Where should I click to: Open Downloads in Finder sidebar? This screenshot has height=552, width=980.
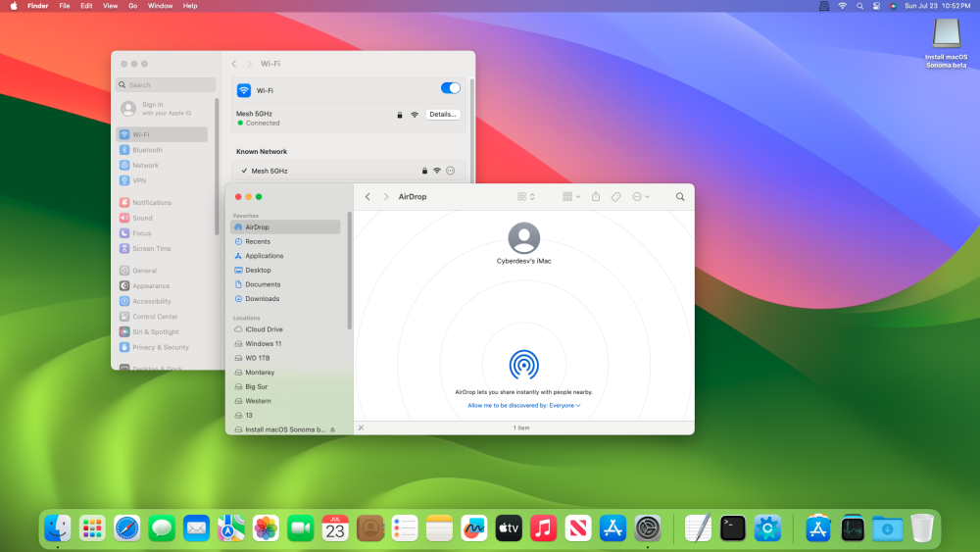click(285, 299)
